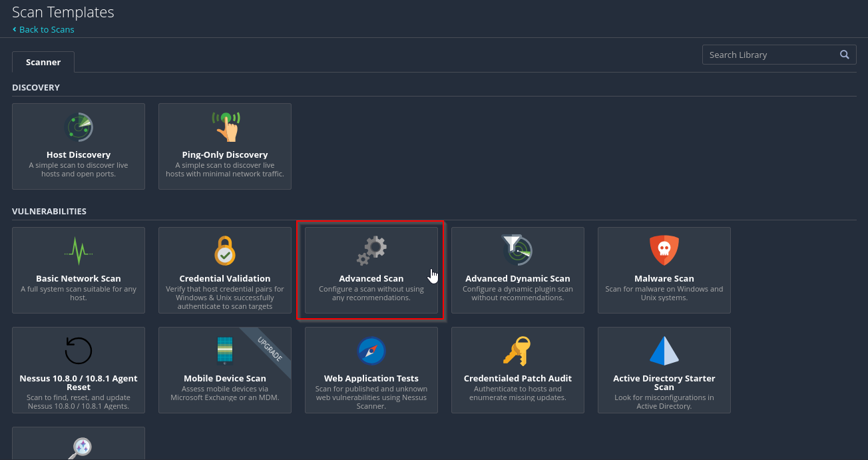The width and height of the screenshot is (868, 460).
Task: Click the search magnifier icon
Action: point(845,55)
